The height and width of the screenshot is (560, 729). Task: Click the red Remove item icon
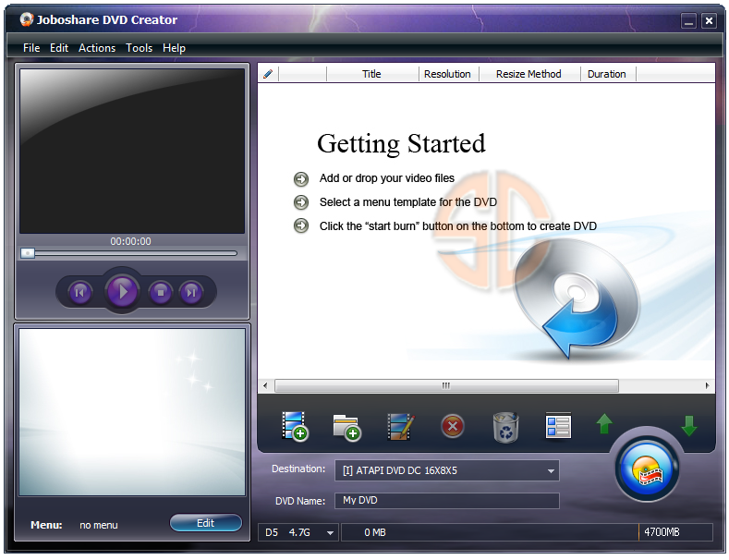pyautogui.click(x=453, y=426)
